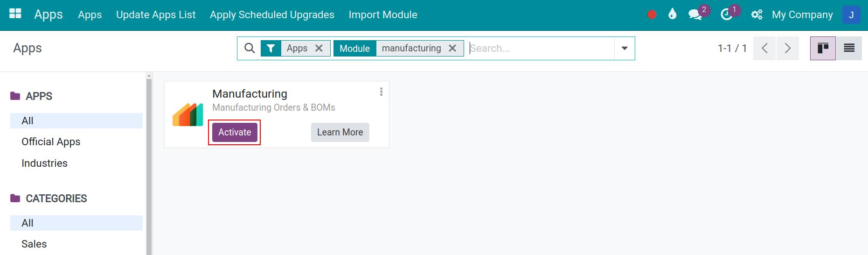This screenshot has width=868, height=255.
Task: Open Manufacturing card three-dot menu
Action: (381, 92)
